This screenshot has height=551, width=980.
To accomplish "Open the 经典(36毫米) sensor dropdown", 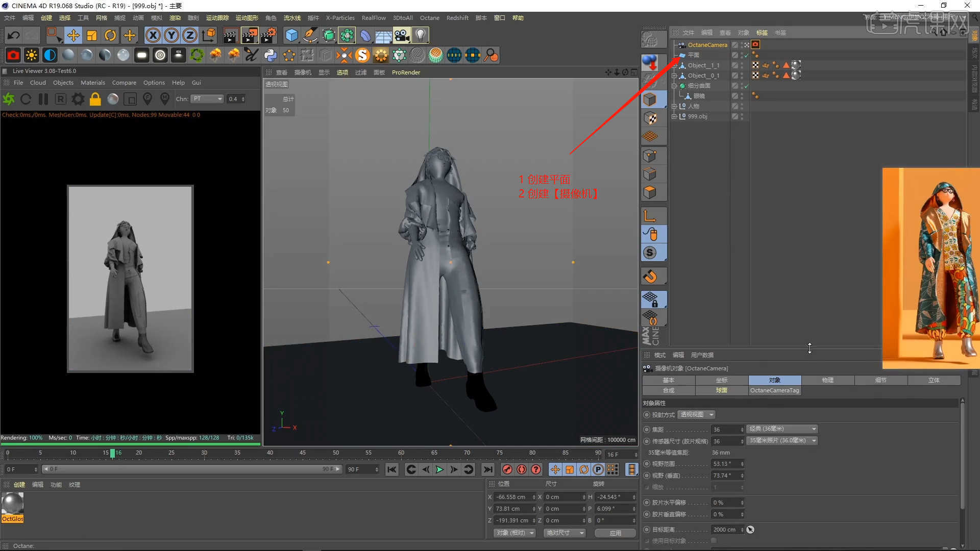I will point(782,429).
